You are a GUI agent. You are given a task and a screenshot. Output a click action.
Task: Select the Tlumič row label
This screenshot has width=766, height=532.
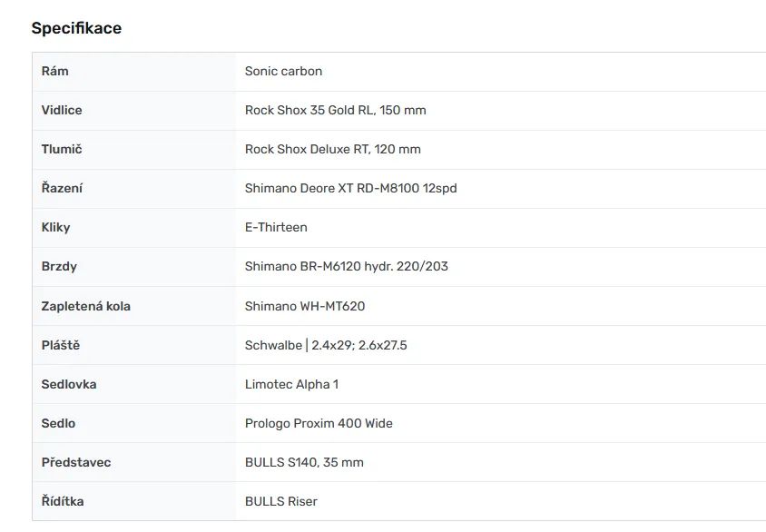[x=62, y=149]
